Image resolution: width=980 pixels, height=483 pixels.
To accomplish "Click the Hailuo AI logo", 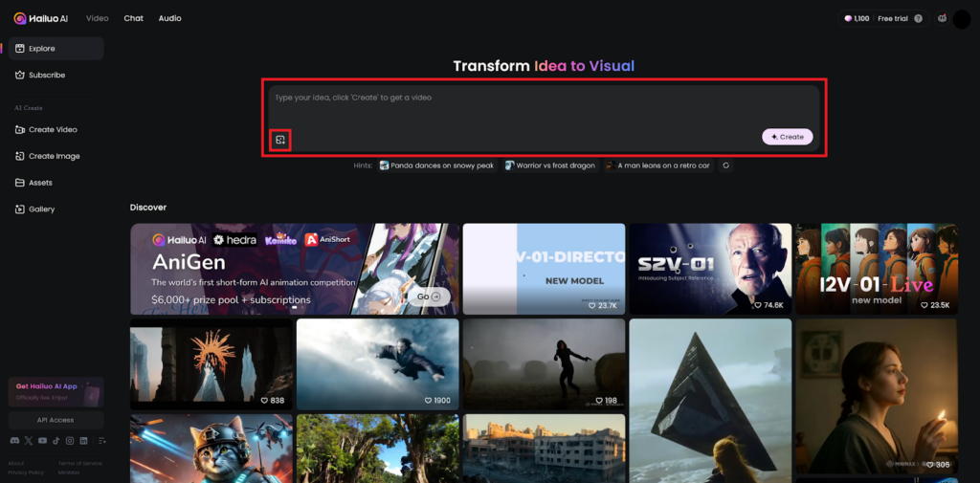I will (41, 18).
